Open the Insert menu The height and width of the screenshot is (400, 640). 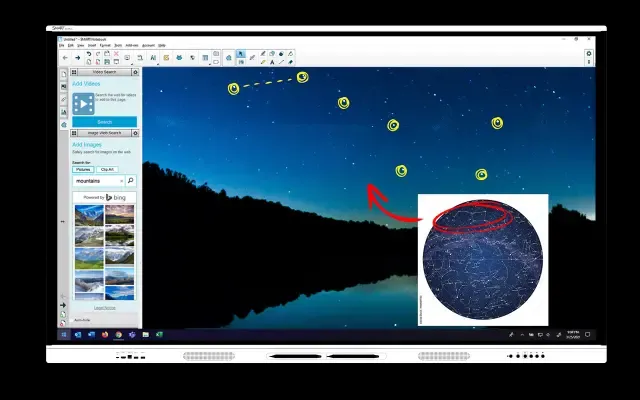coord(91,45)
